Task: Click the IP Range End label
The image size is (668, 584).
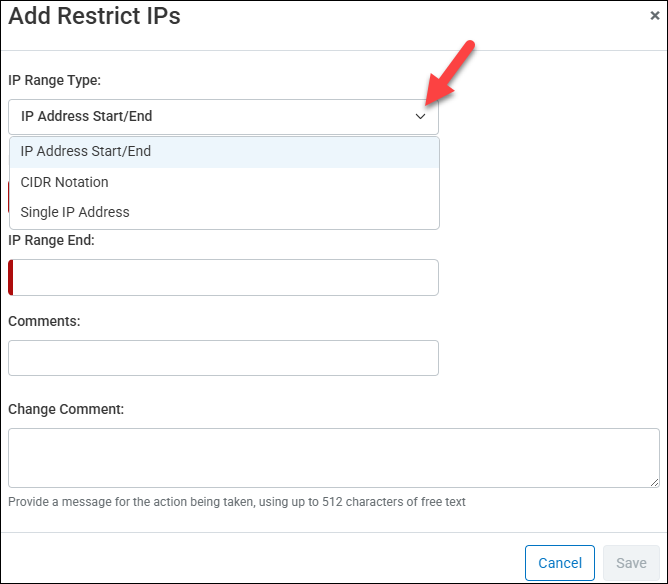Action: 51,240
